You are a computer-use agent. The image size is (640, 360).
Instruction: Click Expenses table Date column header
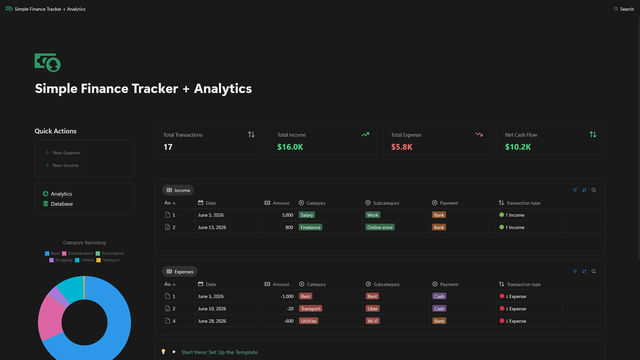(x=207, y=284)
